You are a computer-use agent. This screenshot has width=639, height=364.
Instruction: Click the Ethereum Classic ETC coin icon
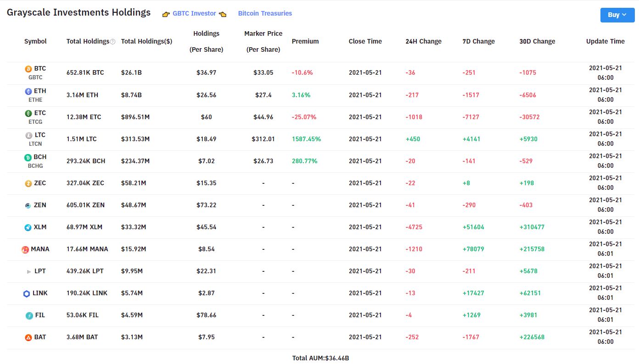28,113
